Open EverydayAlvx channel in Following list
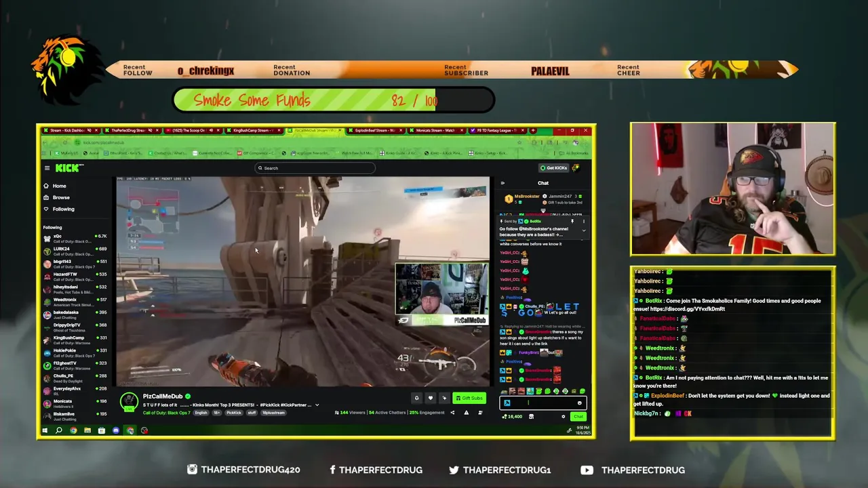This screenshot has height=488, width=868. click(75, 390)
